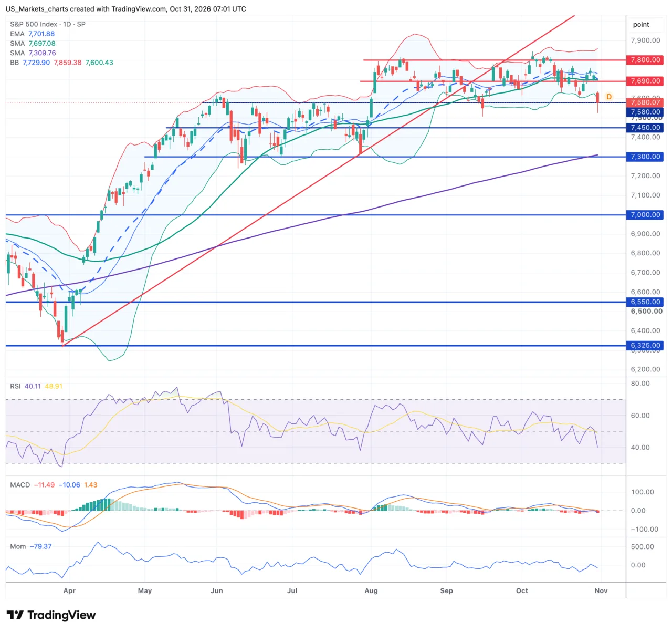
Task: Select the red 7,690.00 price label
Action: click(x=645, y=81)
